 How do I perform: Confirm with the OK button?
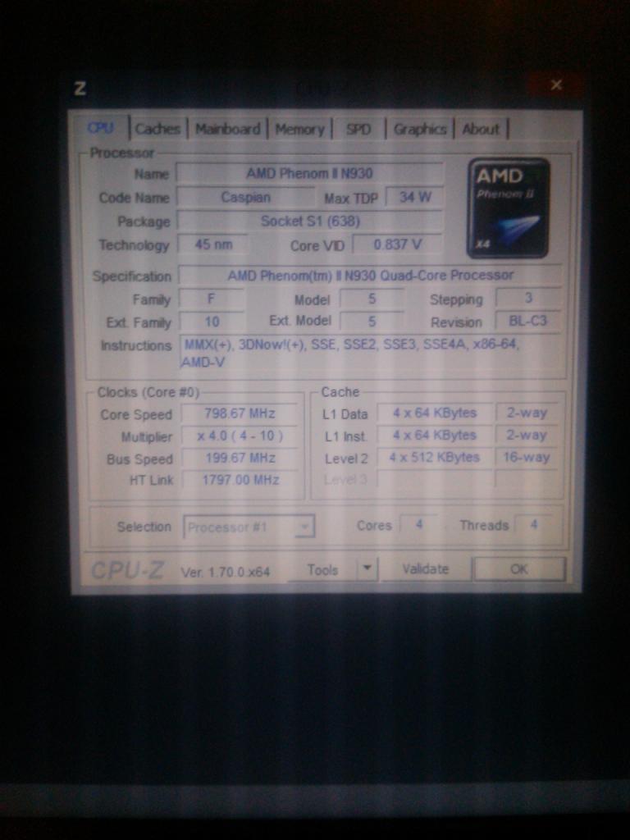coord(519,569)
